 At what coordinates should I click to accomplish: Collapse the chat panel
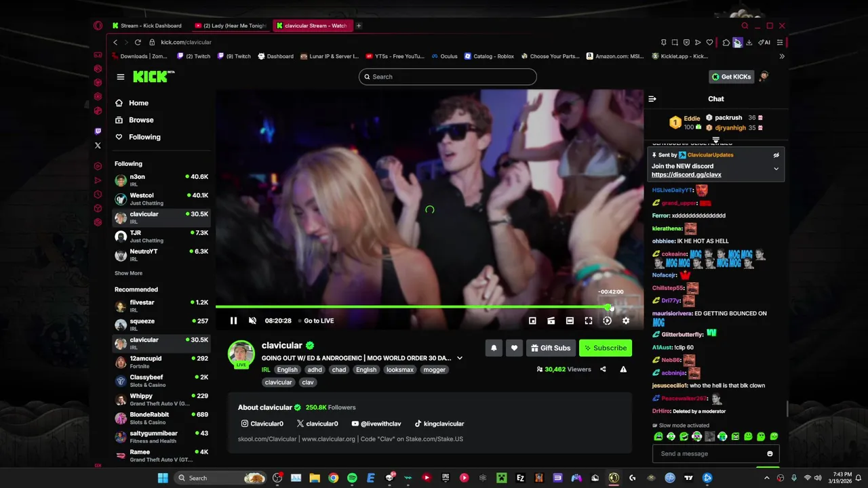click(x=652, y=99)
